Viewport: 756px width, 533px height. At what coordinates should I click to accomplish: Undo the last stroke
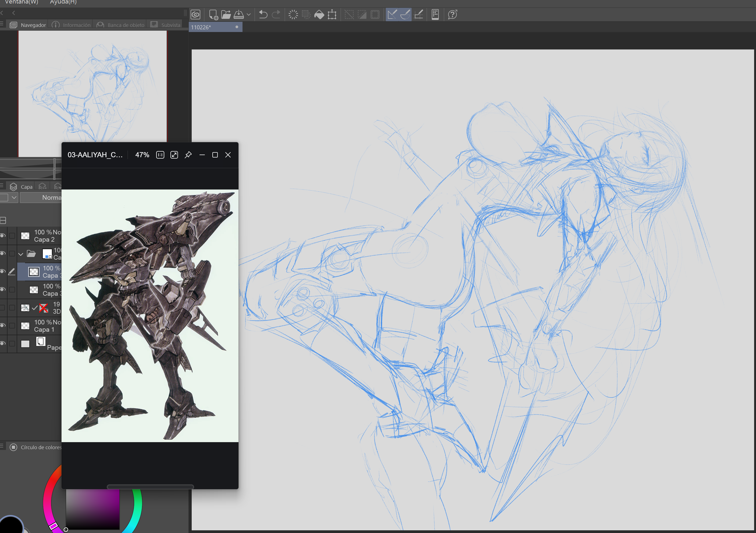point(263,15)
